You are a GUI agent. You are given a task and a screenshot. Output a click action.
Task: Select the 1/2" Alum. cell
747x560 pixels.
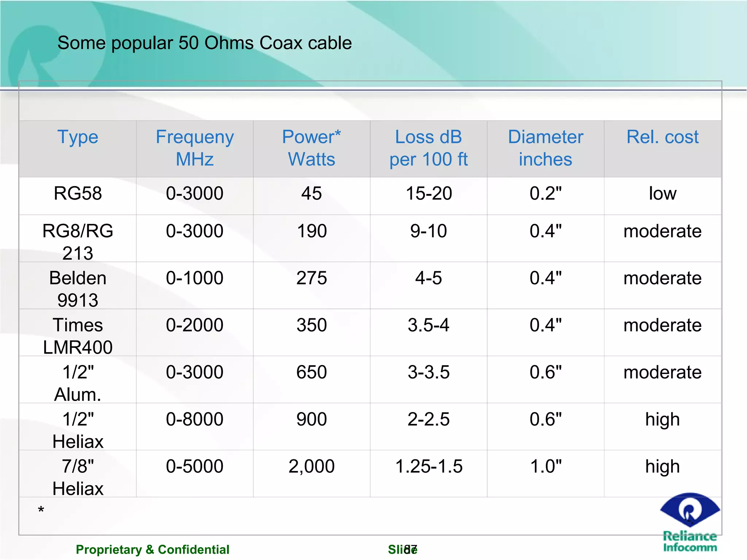tap(78, 382)
